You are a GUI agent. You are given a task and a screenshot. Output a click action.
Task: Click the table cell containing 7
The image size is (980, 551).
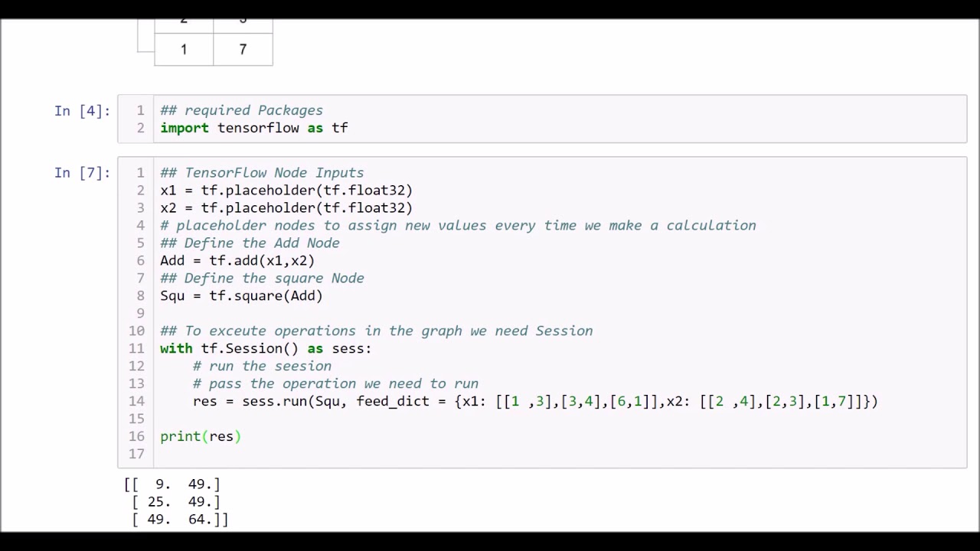243,49
